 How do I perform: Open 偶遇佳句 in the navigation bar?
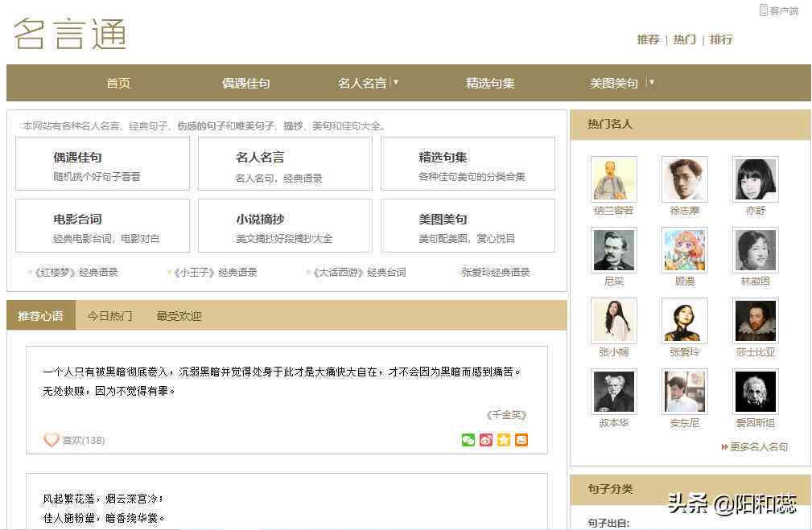246,83
